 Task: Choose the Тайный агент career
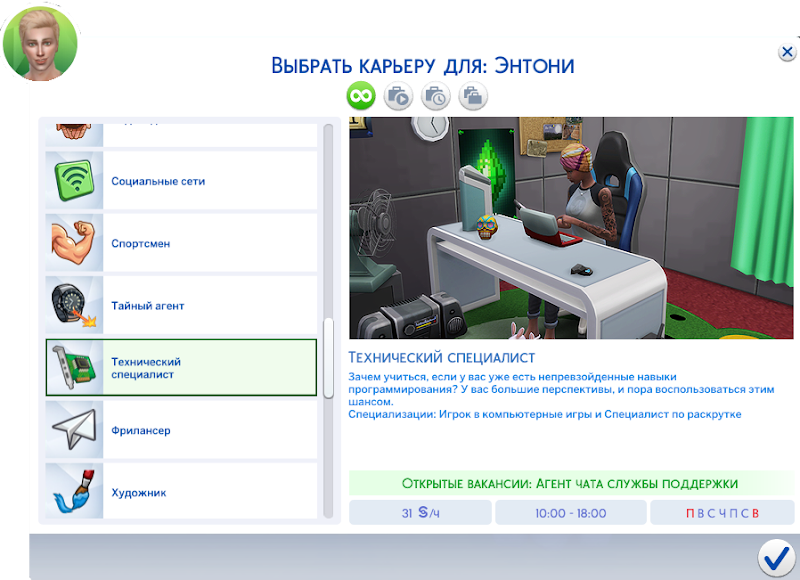point(181,305)
